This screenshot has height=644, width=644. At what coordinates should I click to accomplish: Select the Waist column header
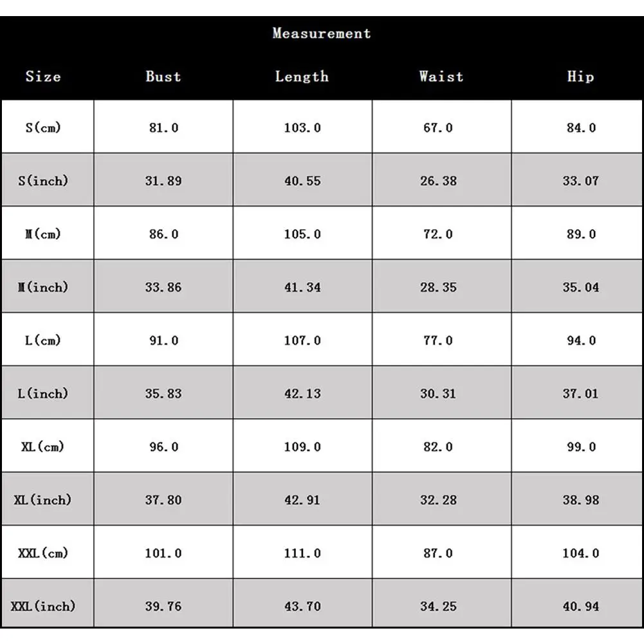pos(441,77)
